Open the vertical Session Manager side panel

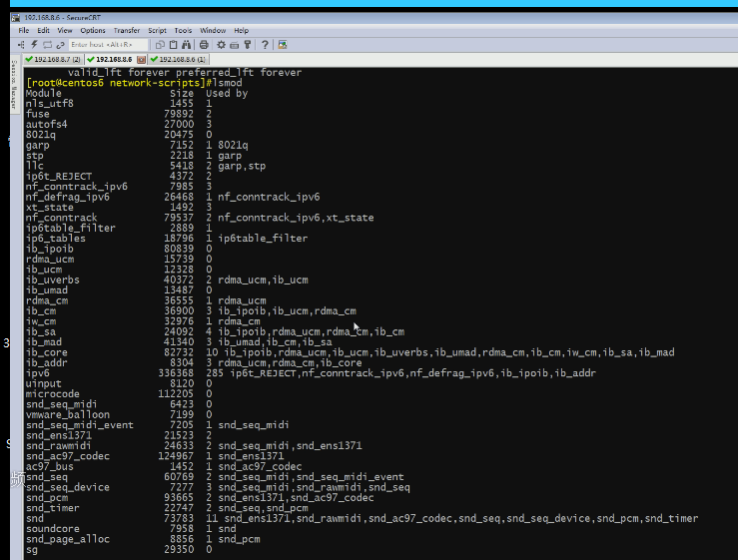tap(14, 85)
